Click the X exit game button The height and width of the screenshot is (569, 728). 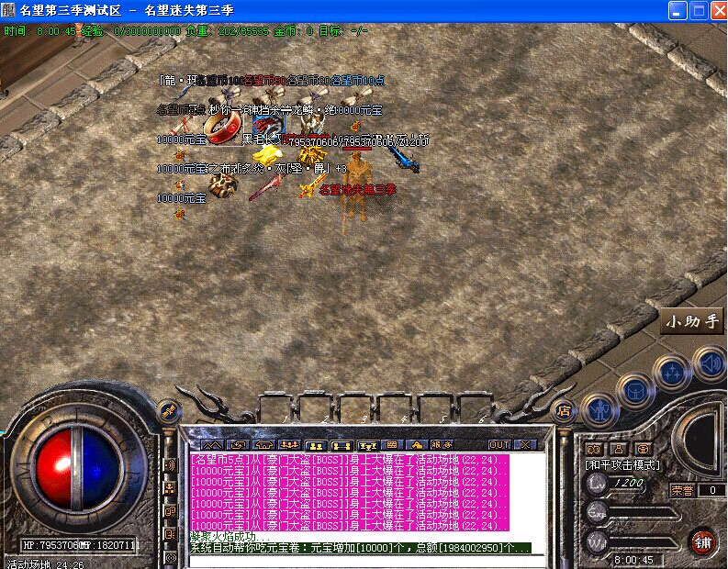[525, 444]
